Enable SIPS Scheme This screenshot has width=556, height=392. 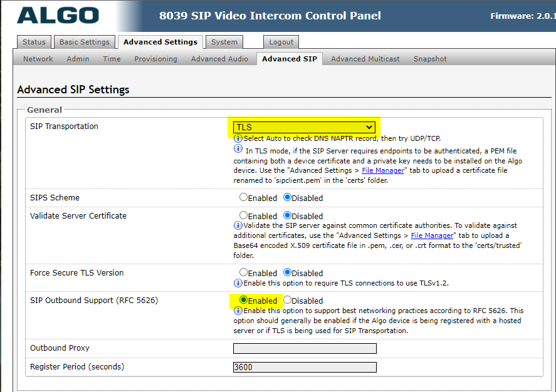pyautogui.click(x=243, y=197)
